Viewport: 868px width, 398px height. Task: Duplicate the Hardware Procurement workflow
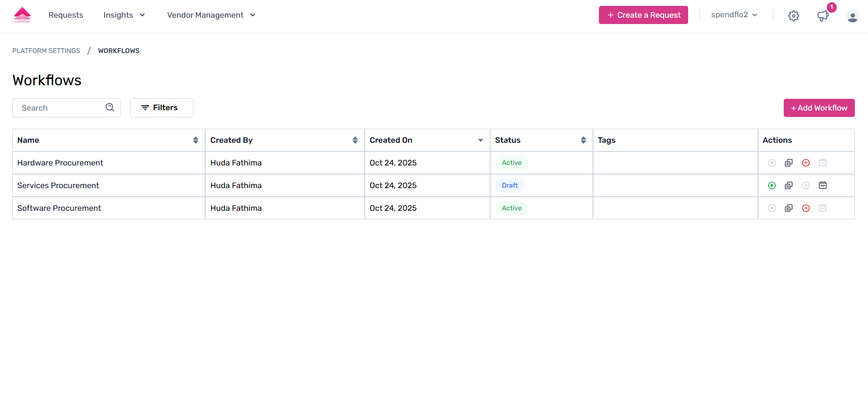pyautogui.click(x=789, y=163)
